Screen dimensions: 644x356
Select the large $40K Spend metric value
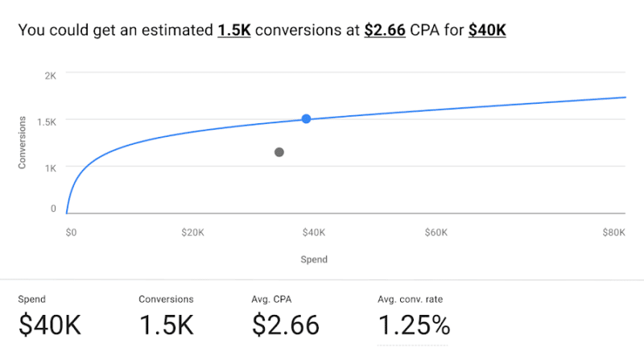tap(50, 325)
